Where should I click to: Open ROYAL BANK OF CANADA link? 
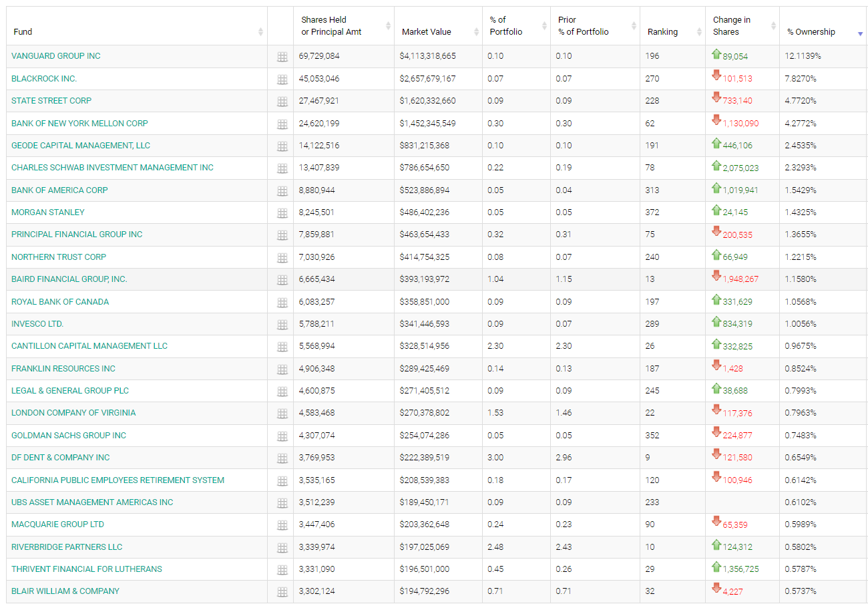click(60, 302)
